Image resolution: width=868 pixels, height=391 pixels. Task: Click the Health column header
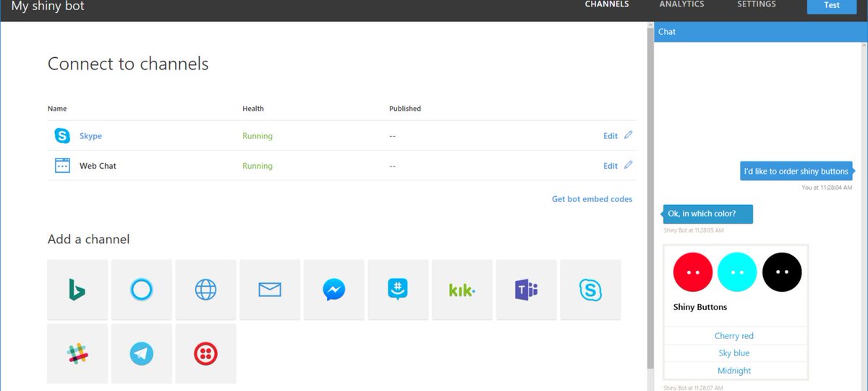point(253,109)
